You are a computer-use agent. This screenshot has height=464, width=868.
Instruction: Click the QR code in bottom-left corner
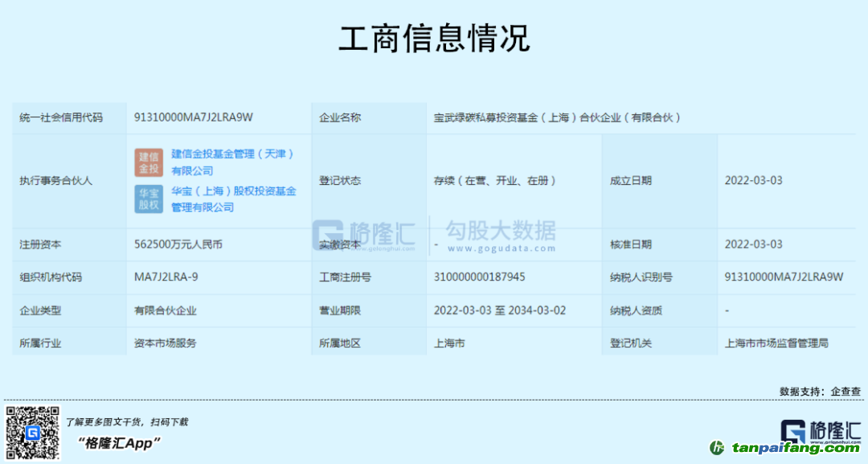click(33, 433)
